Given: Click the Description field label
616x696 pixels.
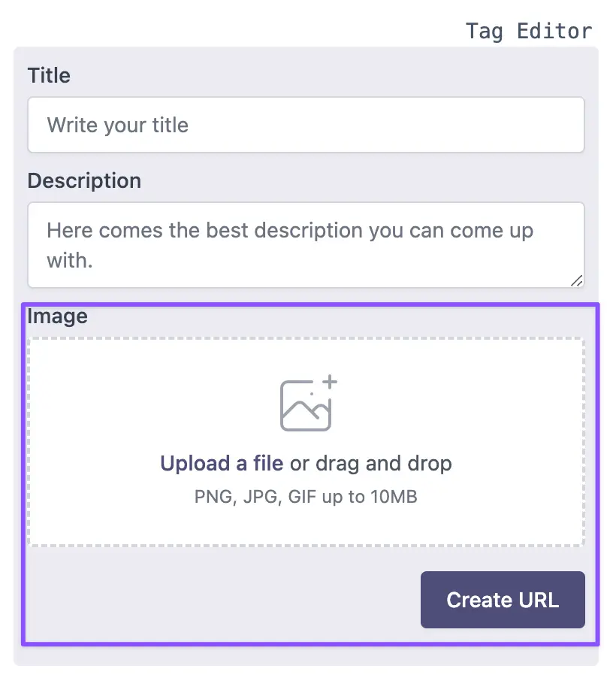Looking at the screenshot, I should (x=84, y=181).
